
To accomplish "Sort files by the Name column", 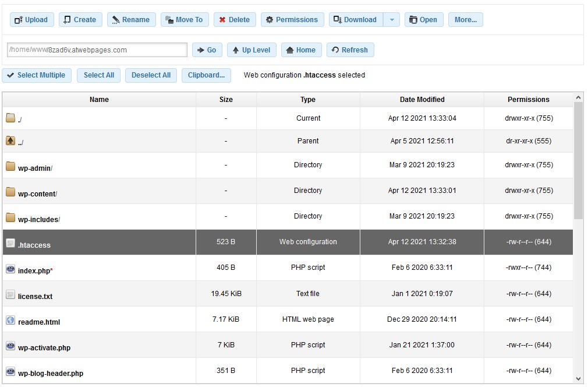I will click(x=98, y=99).
